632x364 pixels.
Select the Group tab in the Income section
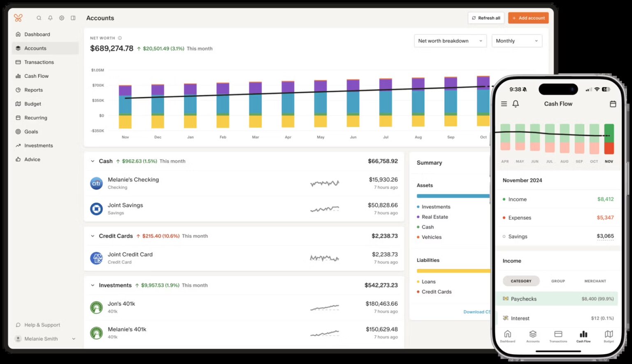pyautogui.click(x=558, y=281)
